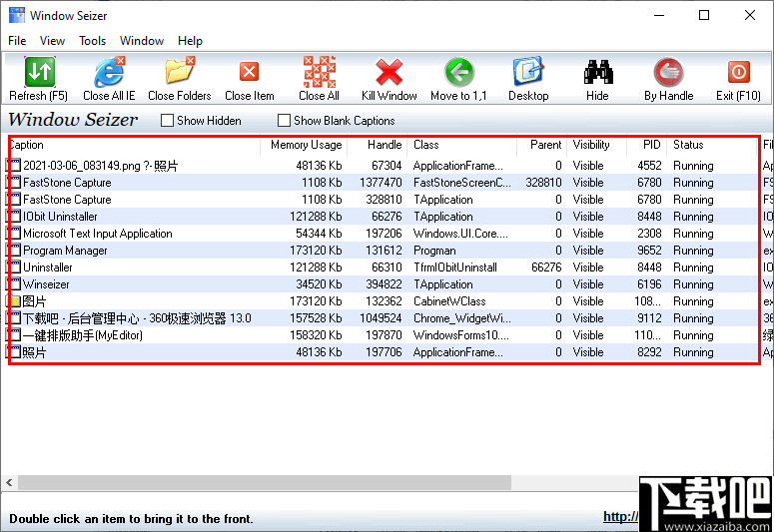Click handle value 67304

(x=387, y=166)
